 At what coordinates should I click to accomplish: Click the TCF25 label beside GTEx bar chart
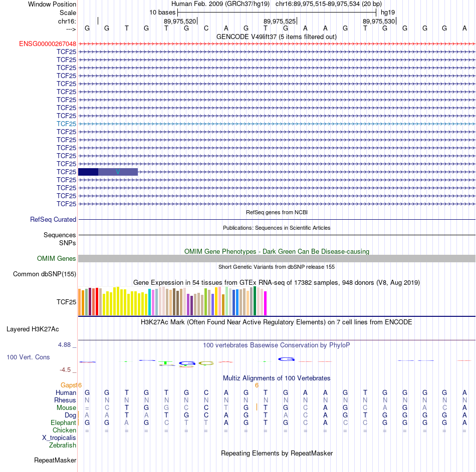pyautogui.click(x=66, y=302)
